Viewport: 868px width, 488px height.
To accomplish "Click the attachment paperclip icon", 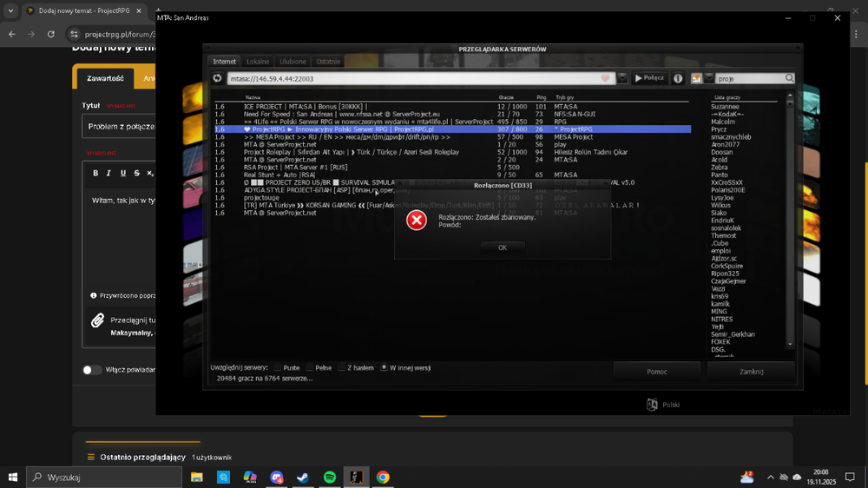I will [x=97, y=320].
